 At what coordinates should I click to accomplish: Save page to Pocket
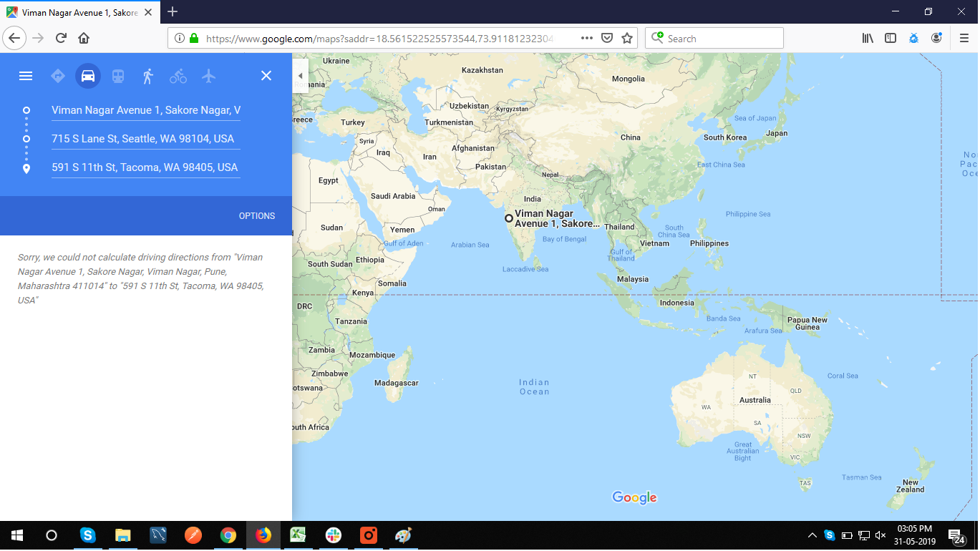point(607,38)
